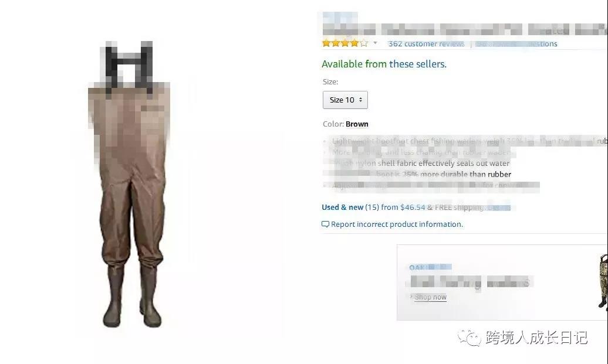The image size is (608, 364).
Task: Click the brown chest waders product image
Action: click(x=130, y=184)
